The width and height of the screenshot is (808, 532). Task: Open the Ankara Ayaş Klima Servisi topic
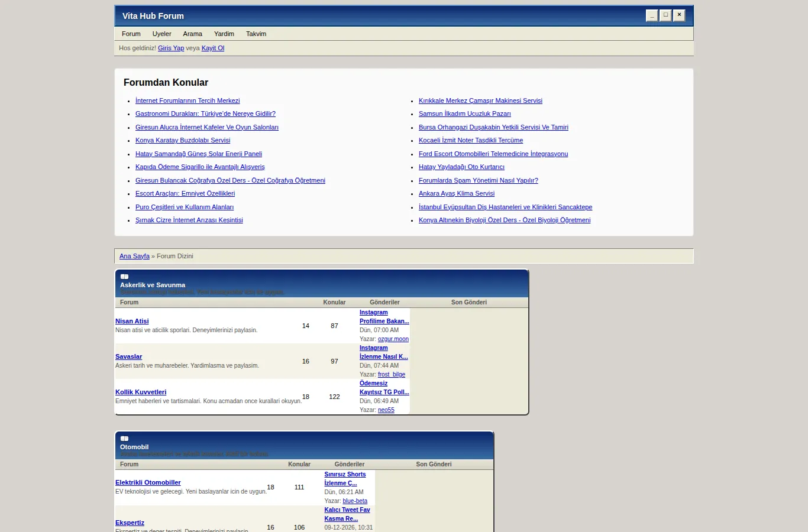(x=457, y=193)
